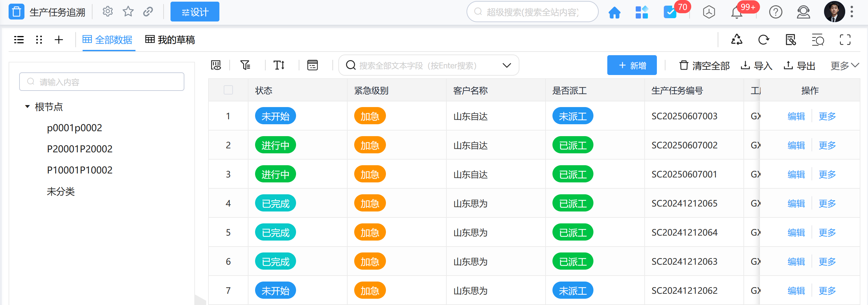Focus the 请输入内容 tree search field
The image size is (868, 305).
102,82
